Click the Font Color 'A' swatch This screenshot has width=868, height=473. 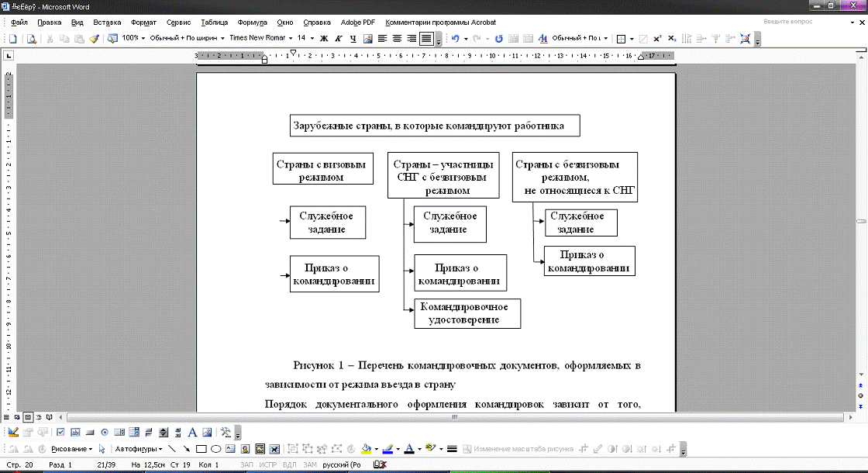tap(408, 449)
